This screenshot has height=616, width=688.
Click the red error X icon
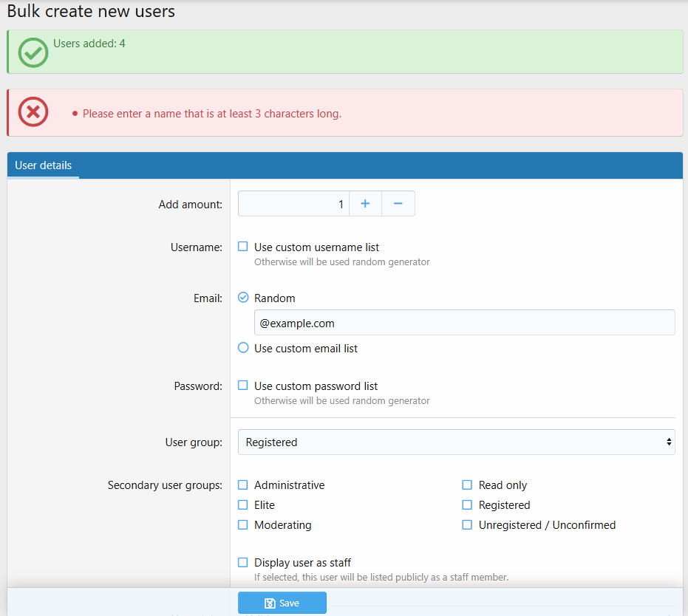(33, 112)
